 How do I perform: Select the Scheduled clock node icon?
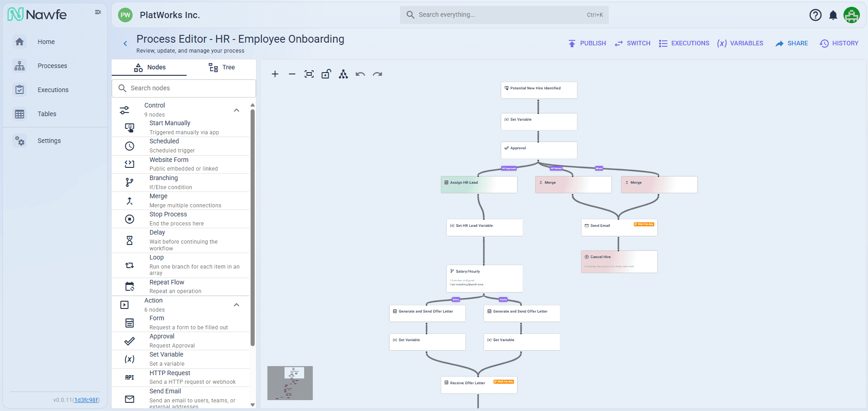[x=129, y=146]
